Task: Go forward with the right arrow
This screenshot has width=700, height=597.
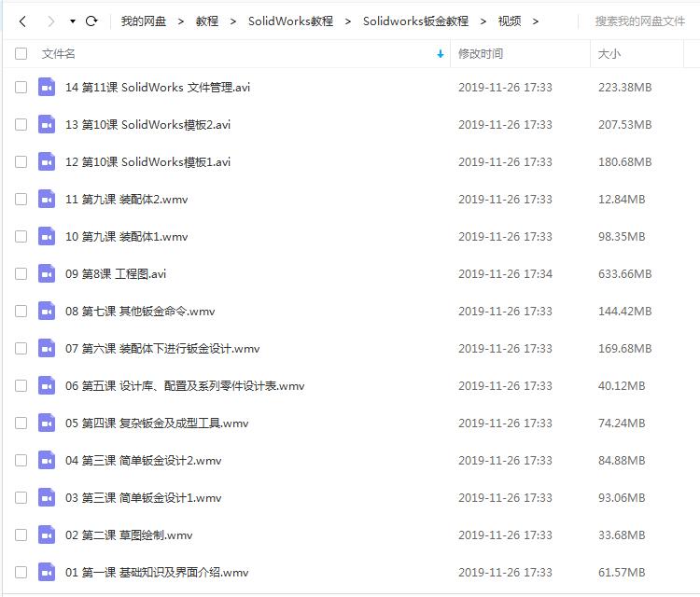Action: tap(51, 21)
